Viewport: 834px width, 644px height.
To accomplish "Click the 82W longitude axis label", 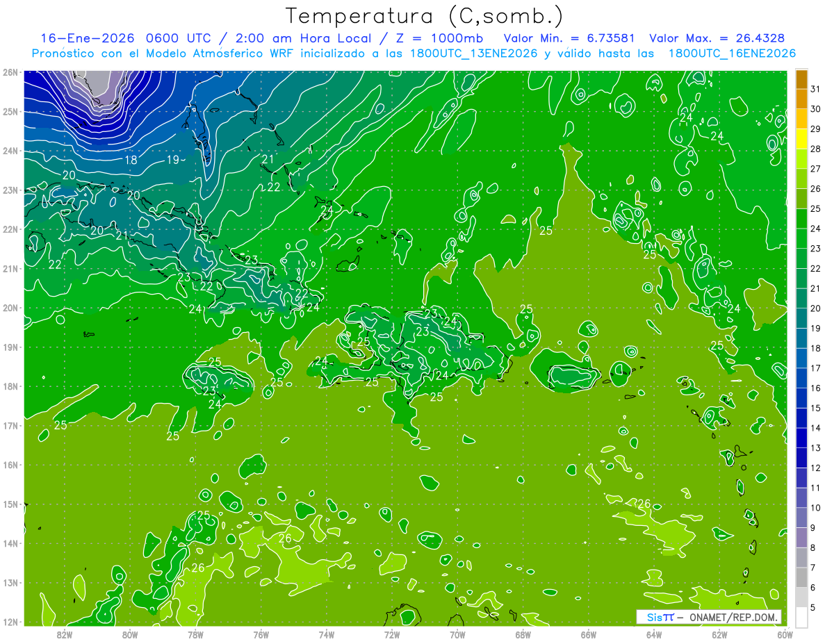I will [65, 634].
